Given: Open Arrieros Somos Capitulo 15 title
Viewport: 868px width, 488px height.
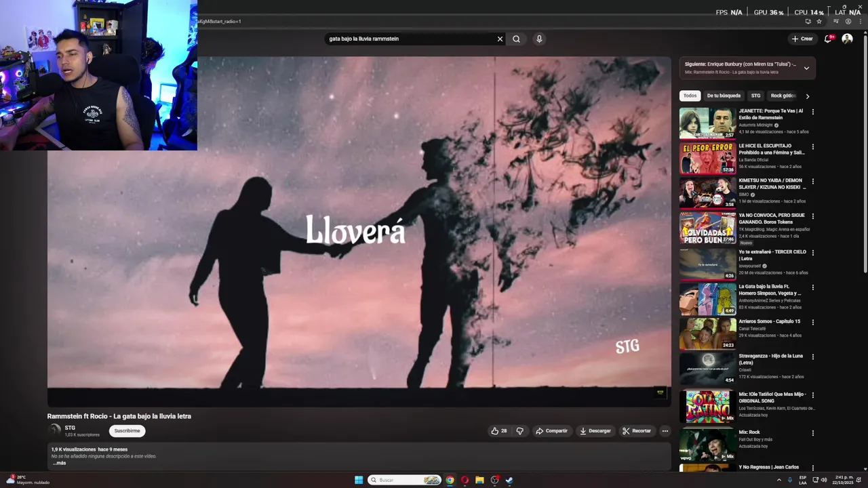Looking at the screenshot, I should pos(769,321).
